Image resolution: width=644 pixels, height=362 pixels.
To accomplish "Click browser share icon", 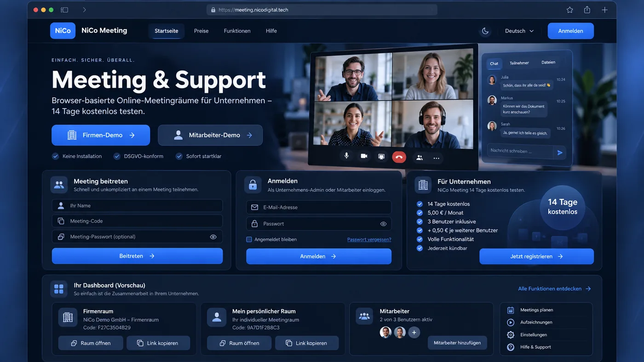I will pos(587,10).
